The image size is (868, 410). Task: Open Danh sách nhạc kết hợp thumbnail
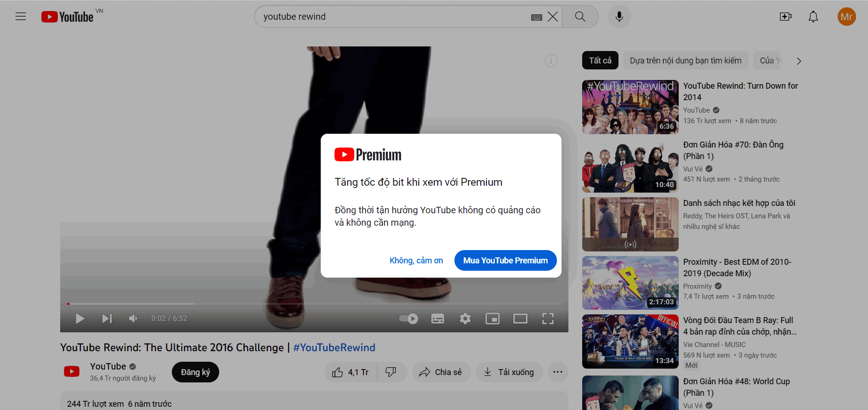[630, 224]
